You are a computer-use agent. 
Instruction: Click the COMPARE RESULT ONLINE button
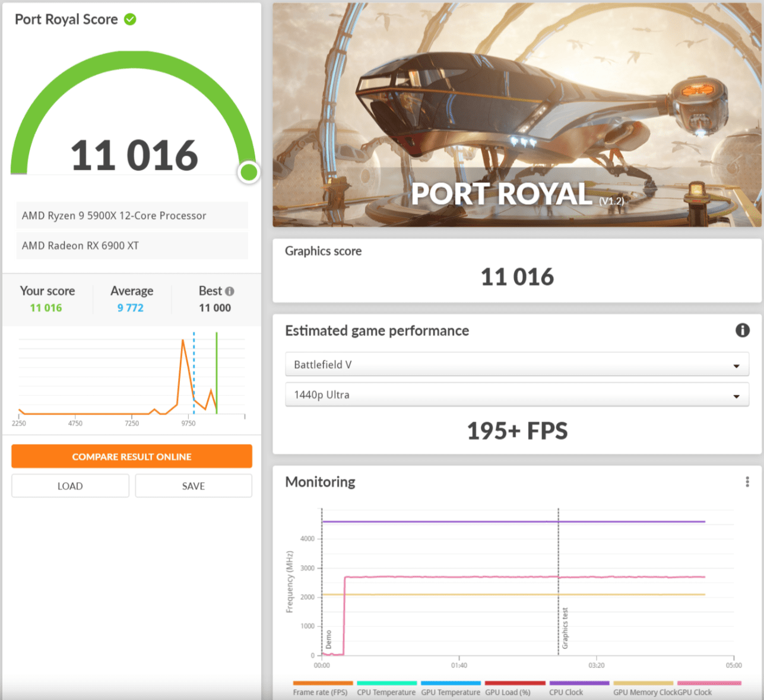132,457
